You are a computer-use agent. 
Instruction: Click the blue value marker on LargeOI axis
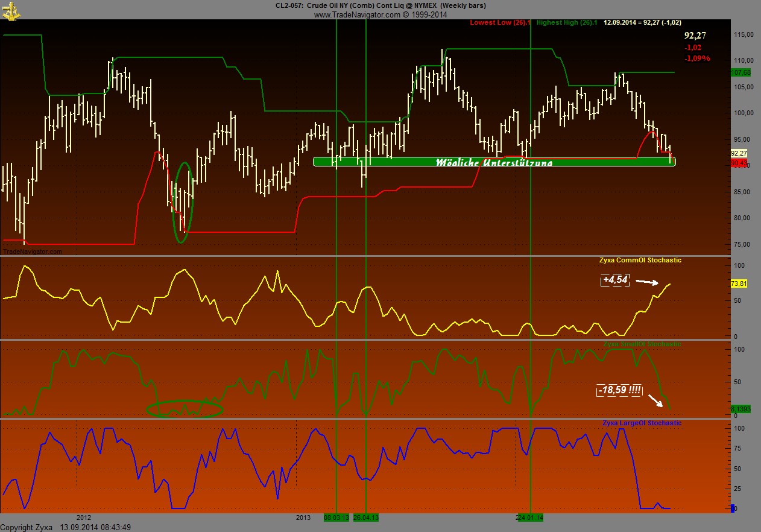(733, 508)
